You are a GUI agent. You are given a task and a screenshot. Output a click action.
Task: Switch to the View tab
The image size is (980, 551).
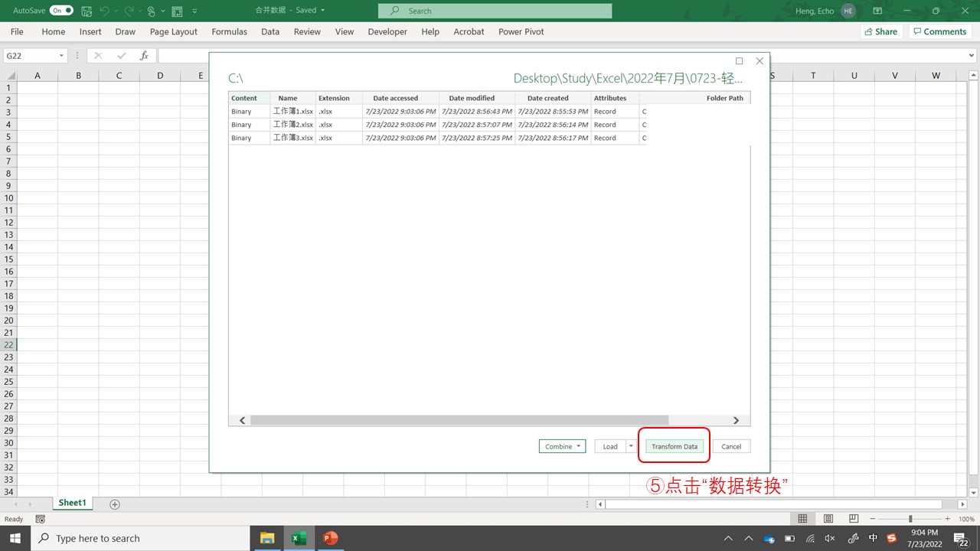(345, 31)
